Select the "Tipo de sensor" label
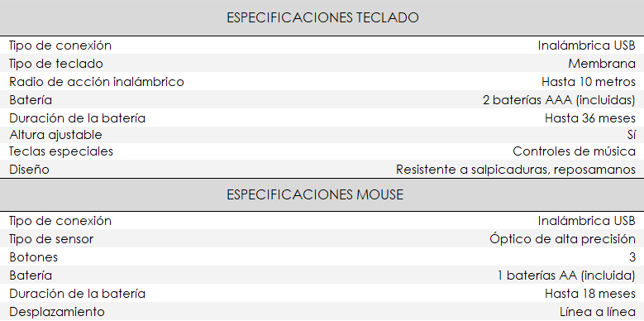The width and height of the screenshot is (644, 321). pos(51,239)
